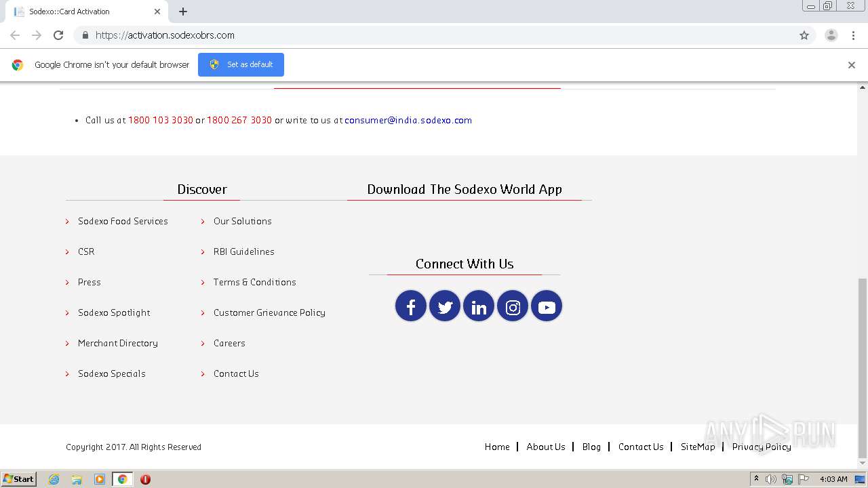The width and height of the screenshot is (868, 488).
Task: Close the Sodexo Card Activation tab
Action: [x=157, y=12]
